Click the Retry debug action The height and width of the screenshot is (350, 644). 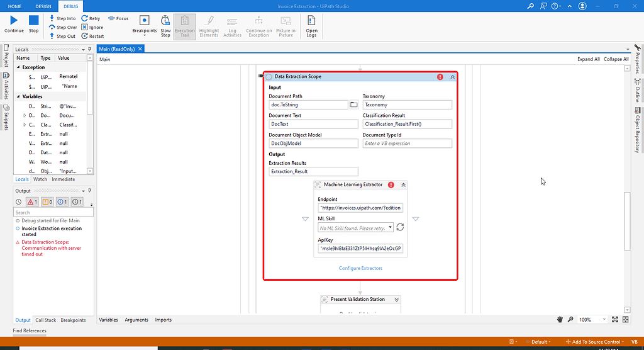[91, 18]
